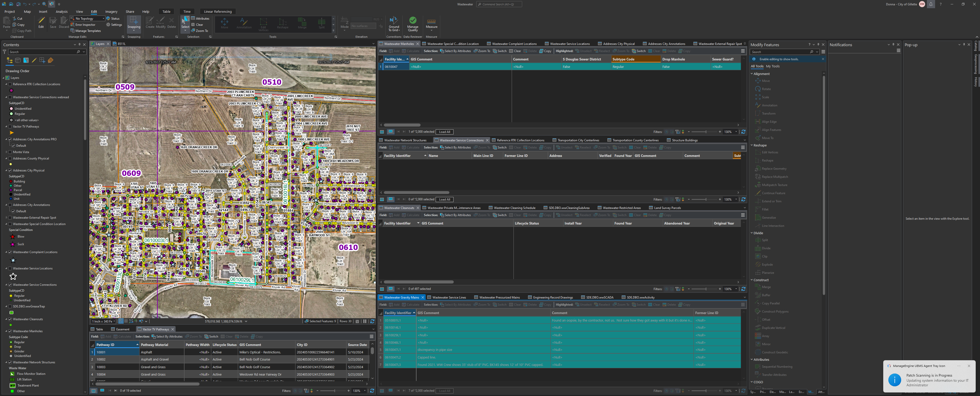Click Select By Attributes in Wastewater Manholes table
This screenshot has height=396, width=980.
click(455, 51)
